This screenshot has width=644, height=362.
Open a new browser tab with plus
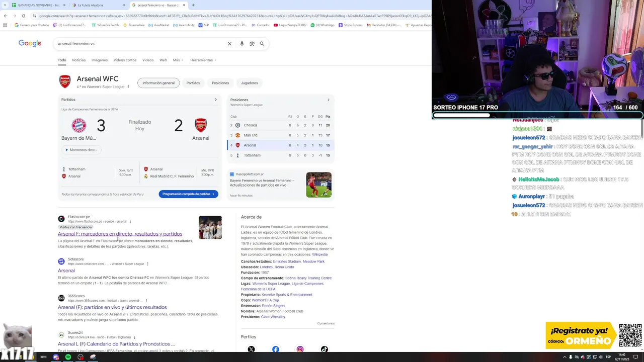pyautogui.click(x=193, y=5)
